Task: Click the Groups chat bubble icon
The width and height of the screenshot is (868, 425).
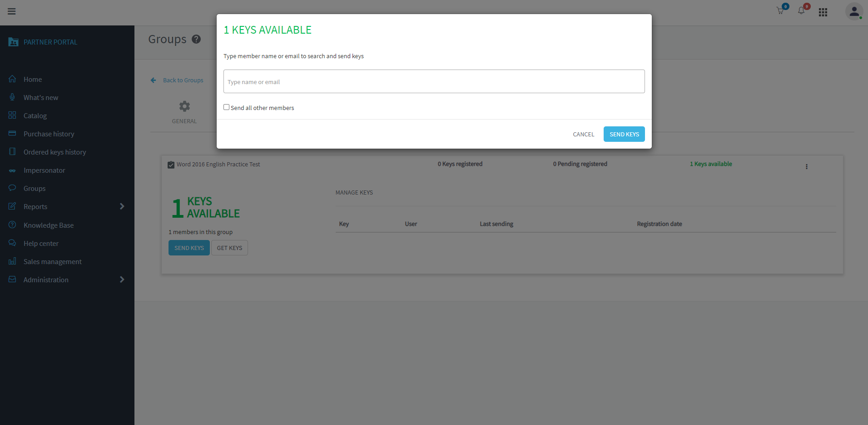Action: [12, 188]
